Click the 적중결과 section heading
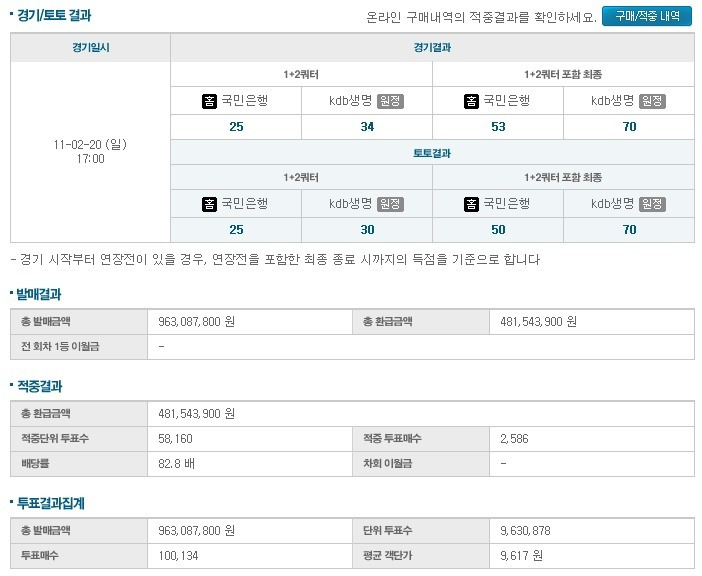Screen dimensions: 702x576 (x=39, y=386)
